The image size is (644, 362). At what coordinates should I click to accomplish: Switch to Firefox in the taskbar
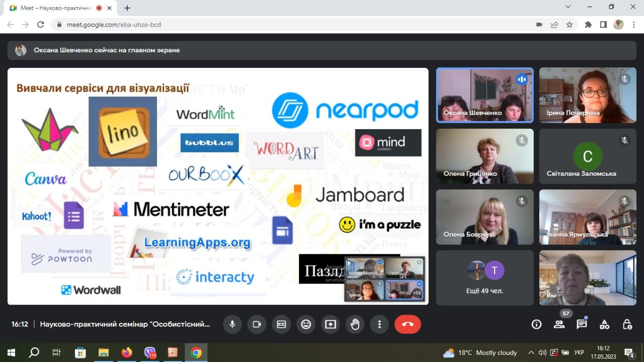point(126,352)
